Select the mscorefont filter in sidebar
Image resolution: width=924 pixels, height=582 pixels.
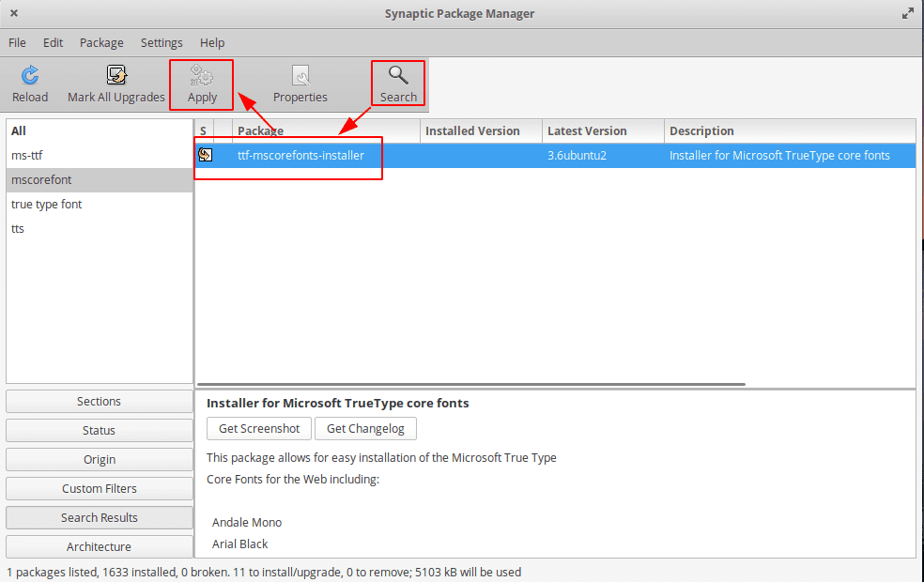click(44, 179)
